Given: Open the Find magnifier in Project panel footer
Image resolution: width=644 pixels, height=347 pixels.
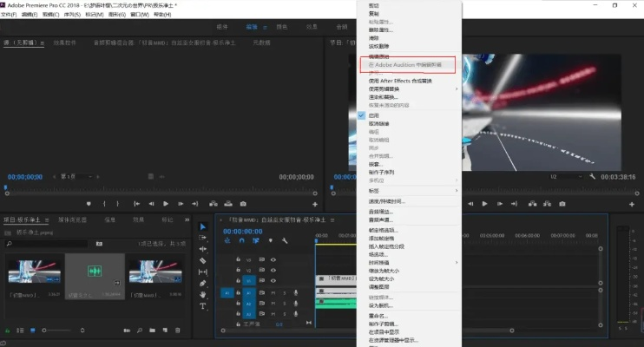Looking at the screenshot, I should tap(140, 331).
